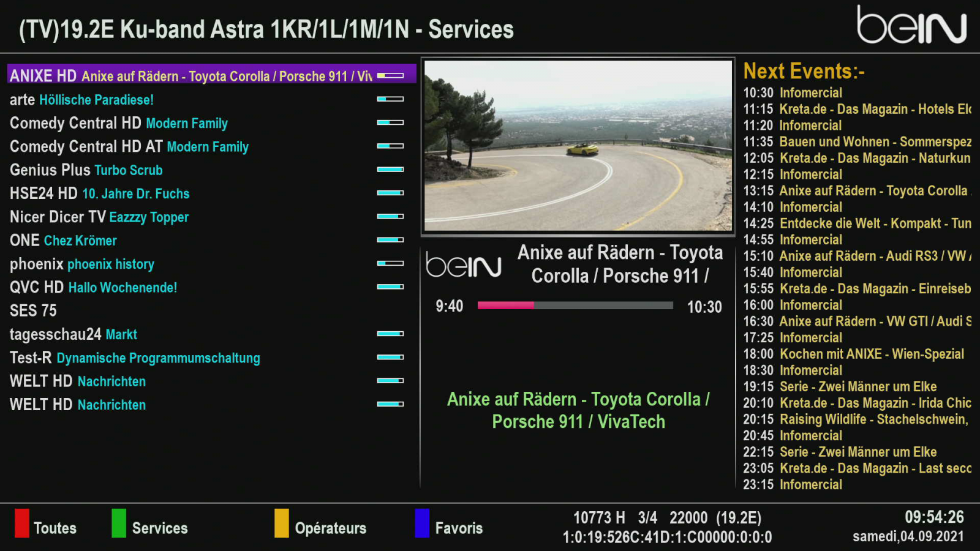Screen dimensions: 980x551
Task: Select the ONE Chez Krömer channel
Action: pos(211,240)
